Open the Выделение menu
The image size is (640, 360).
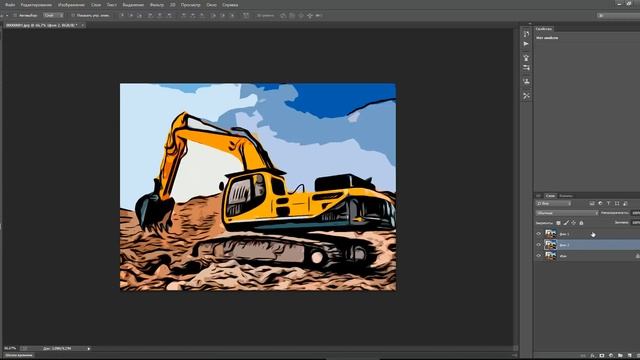tap(133, 5)
